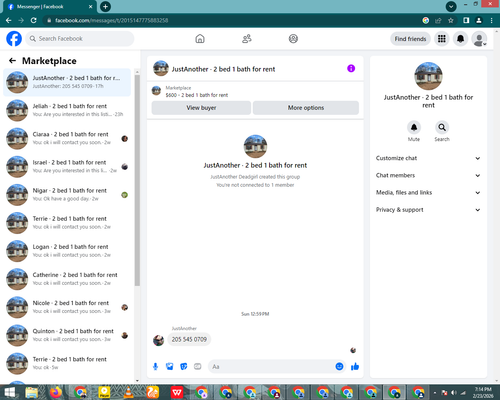
Task: Choose a sticker icon
Action: (184, 367)
